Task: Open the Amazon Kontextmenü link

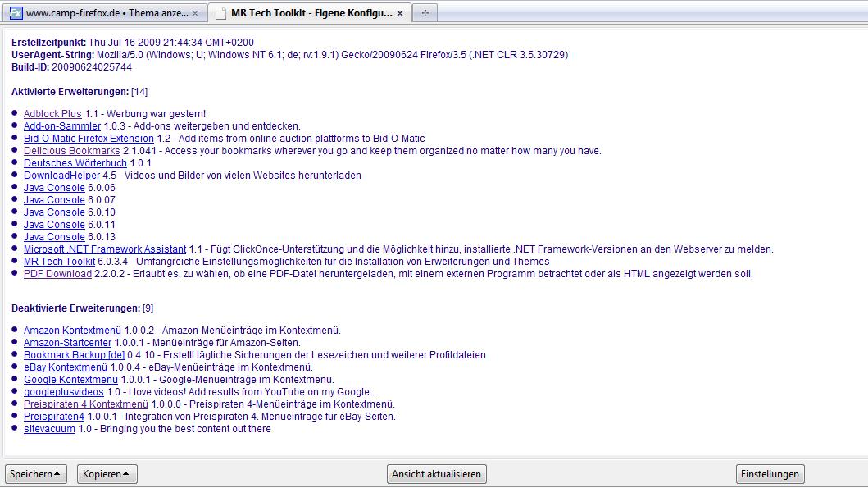Action: coord(72,331)
